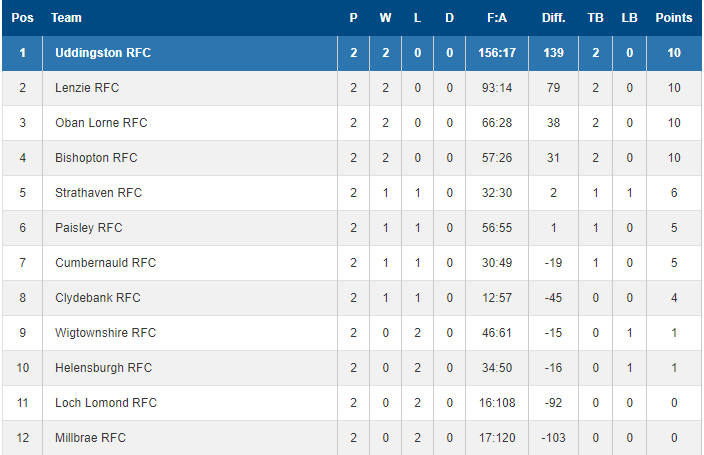704x455 pixels.
Task: Open the Helensburgh RFC entry
Action: pyautogui.click(x=103, y=368)
